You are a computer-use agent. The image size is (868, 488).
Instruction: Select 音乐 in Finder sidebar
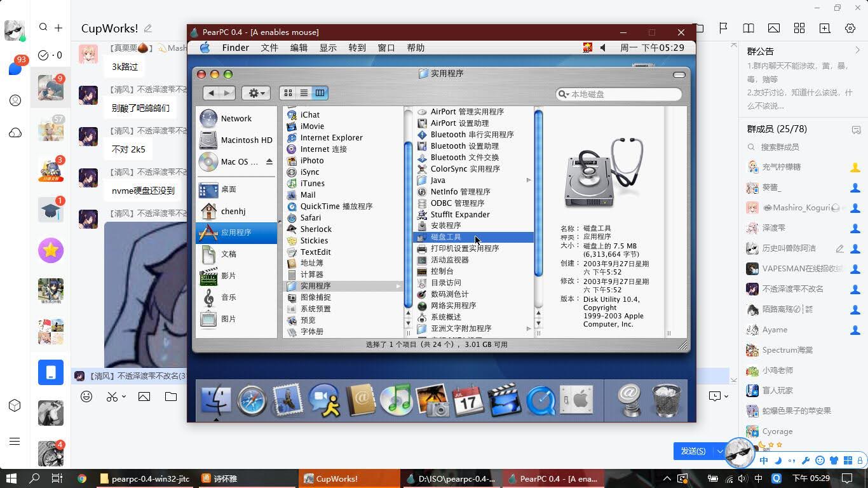coord(236,297)
